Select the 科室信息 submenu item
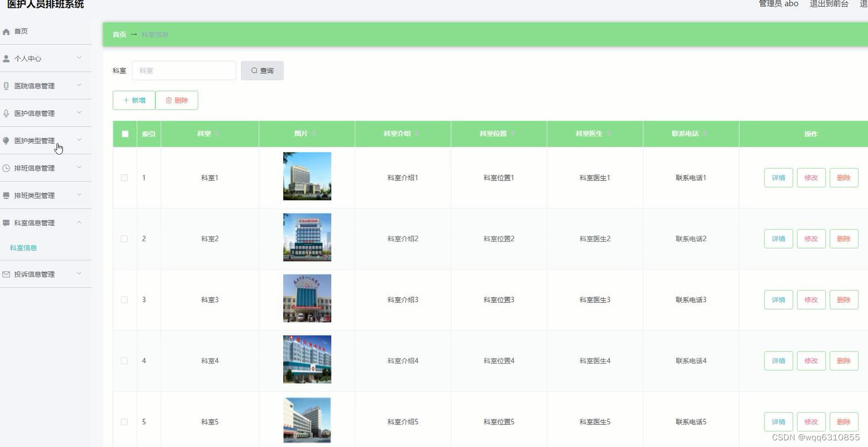The height and width of the screenshot is (447, 868). pos(23,248)
